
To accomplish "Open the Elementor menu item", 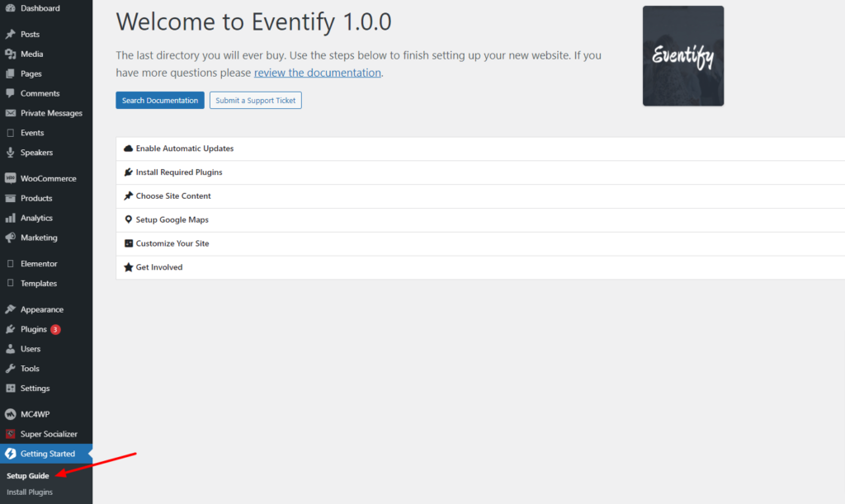I will pyautogui.click(x=46, y=264).
